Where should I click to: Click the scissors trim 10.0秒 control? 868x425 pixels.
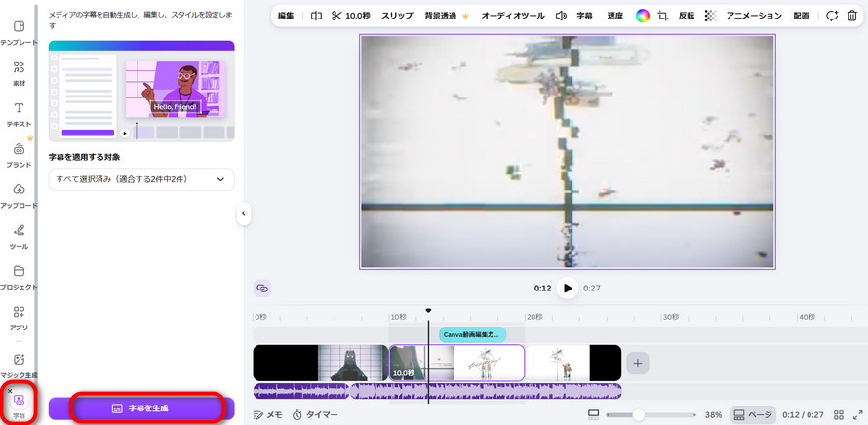(350, 16)
